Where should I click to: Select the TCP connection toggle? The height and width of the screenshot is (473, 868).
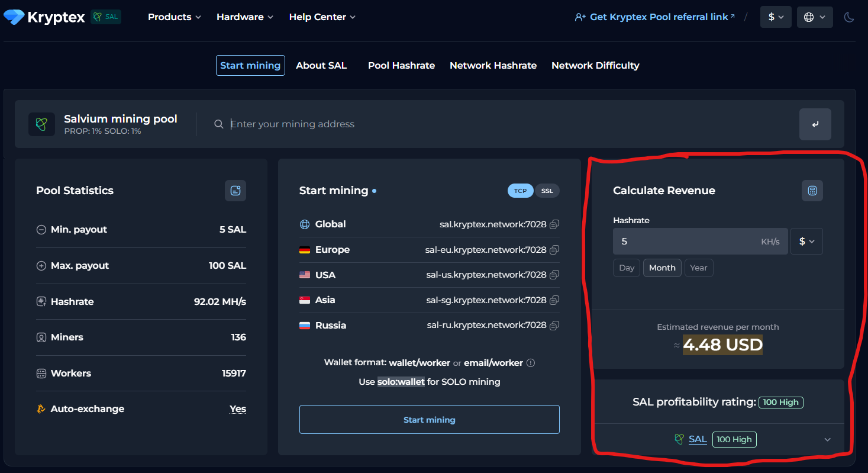520,191
